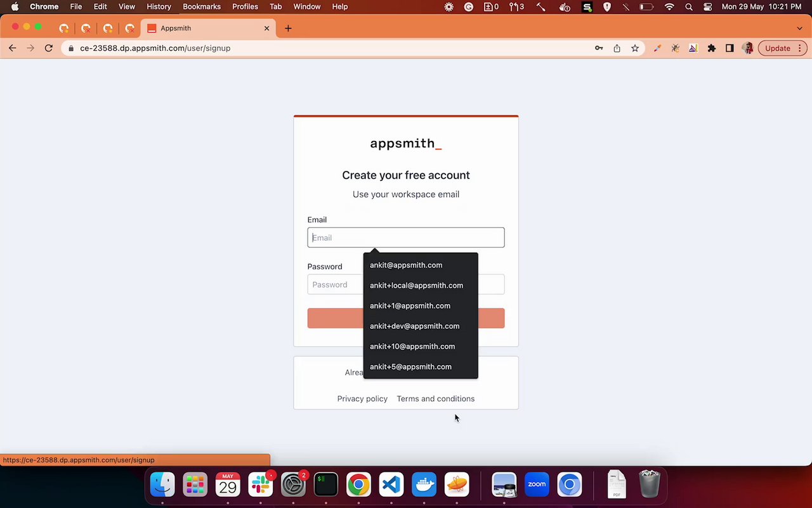Select ankit+dev@appsmith.com suggestion
This screenshot has height=508, width=812.
421,326
